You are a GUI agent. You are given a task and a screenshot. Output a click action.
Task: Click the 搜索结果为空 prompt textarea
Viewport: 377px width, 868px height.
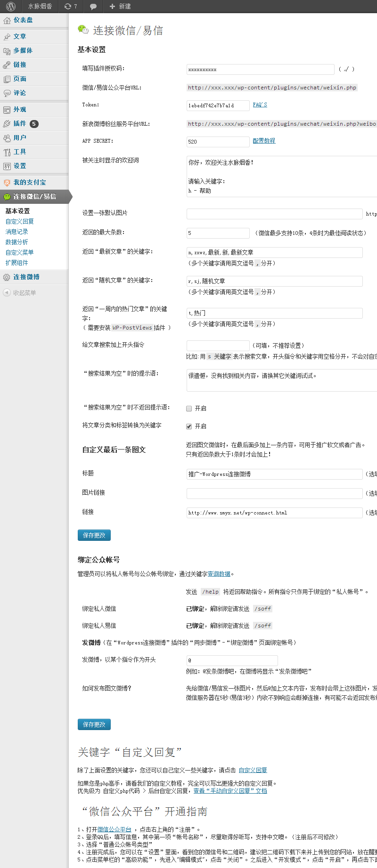pyautogui.click(x=282, y=380)
